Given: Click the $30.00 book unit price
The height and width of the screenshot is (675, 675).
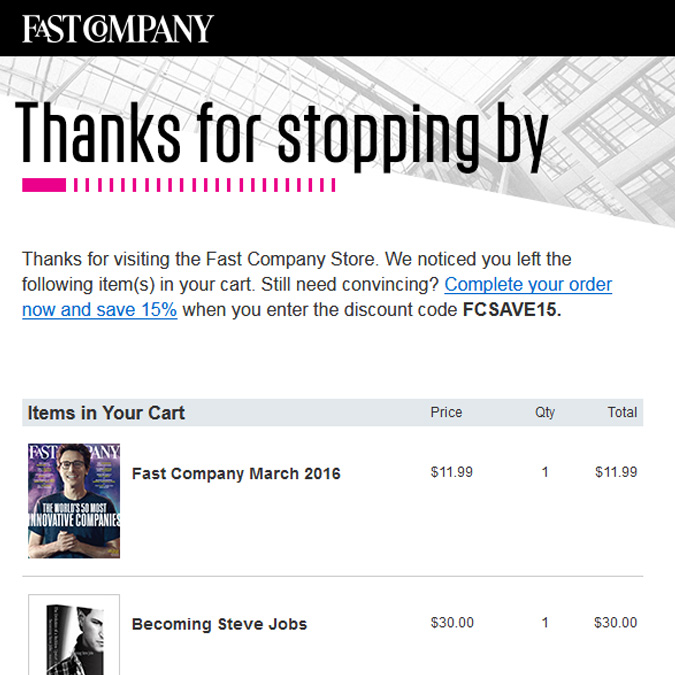Looking at the screenshot, I should pyautogui.click(x=452, y=623).
